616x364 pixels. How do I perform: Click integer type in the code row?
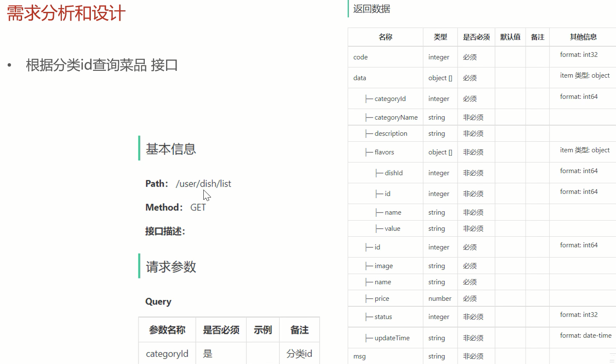tap(439, 57)
